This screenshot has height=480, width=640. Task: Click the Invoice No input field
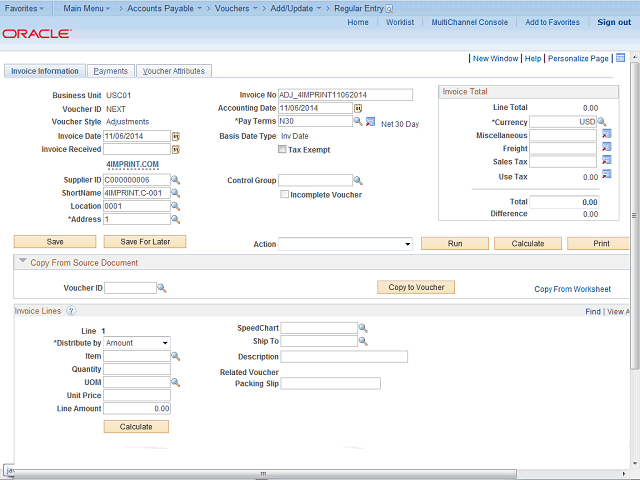click(x=344, y=95)
